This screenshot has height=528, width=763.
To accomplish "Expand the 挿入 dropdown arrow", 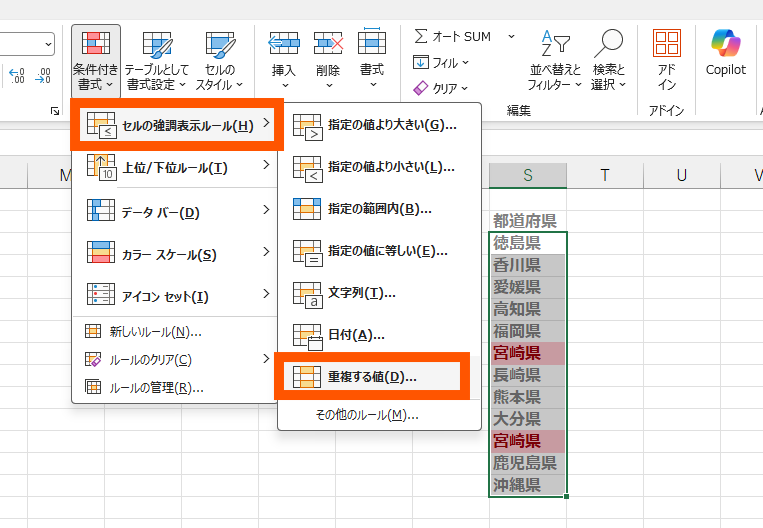I will tap(285, 86).
